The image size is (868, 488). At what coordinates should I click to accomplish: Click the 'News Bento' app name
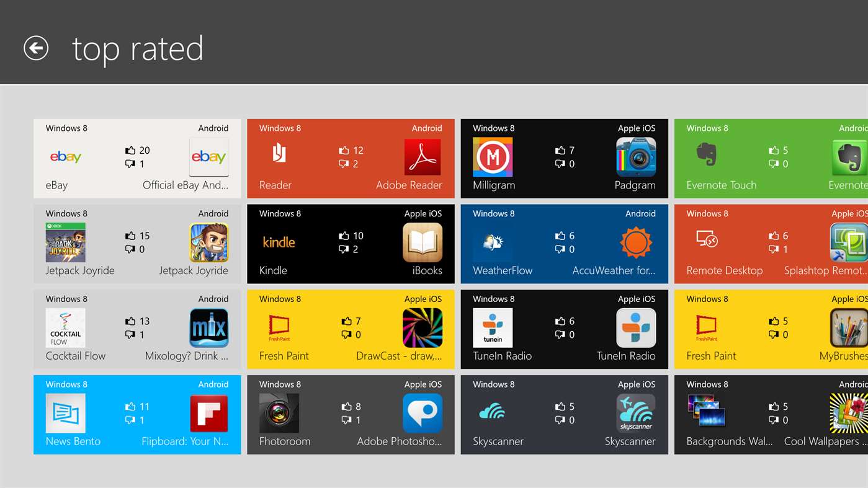pos(73,441)
